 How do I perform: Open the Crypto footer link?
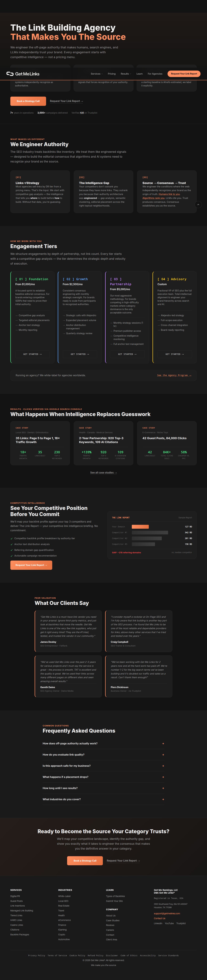pyautogui.click(x=62, y=934)
